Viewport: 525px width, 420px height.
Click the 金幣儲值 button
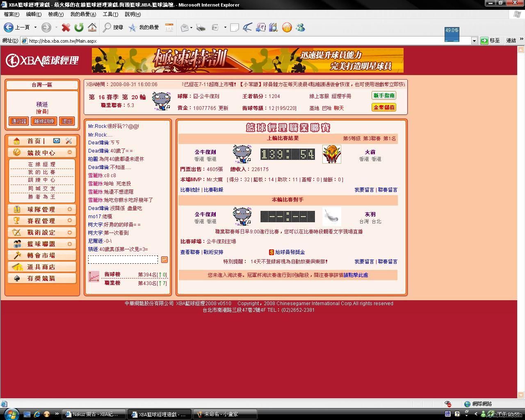pyautogui.click(x=384, y=107)
